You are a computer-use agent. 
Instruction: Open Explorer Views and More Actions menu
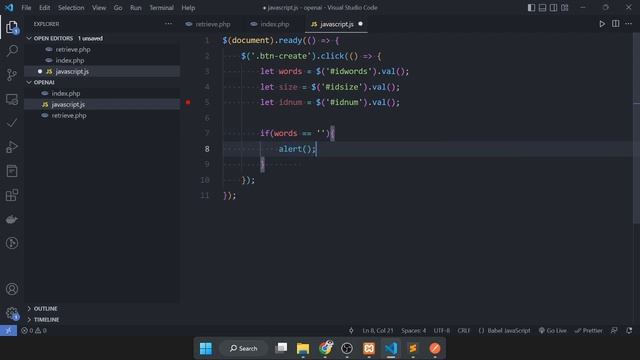(168, 24)
